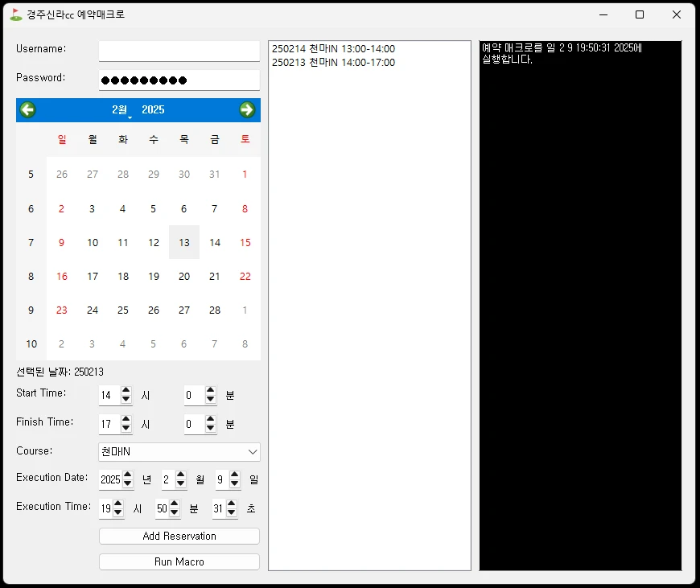
Task: Decrease the Execution Time seconds
Action: click(x=231, y=513)
